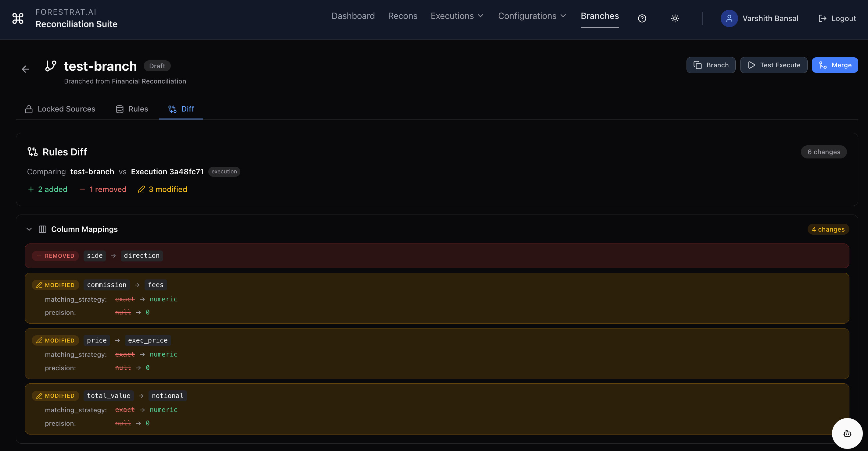
Task: Select the Branches nav item
Action: pos(599,16)
